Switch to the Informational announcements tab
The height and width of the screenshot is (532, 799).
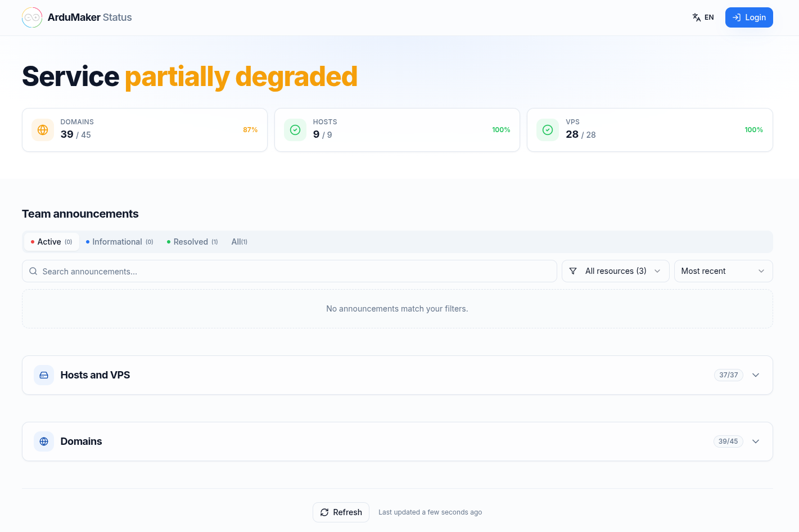(119, 242)
